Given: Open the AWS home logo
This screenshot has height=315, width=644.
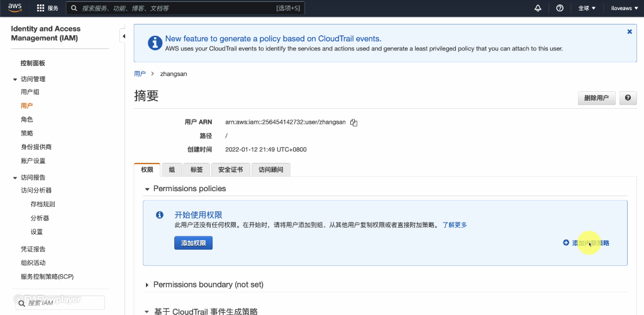Looking at the screenshot, I should (15, 8).
